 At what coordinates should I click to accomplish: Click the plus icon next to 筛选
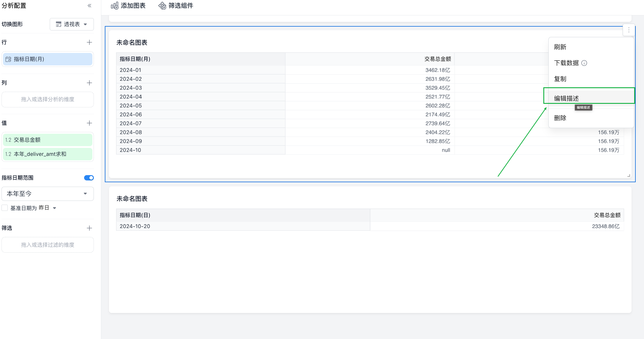click(x=89, y=228)
